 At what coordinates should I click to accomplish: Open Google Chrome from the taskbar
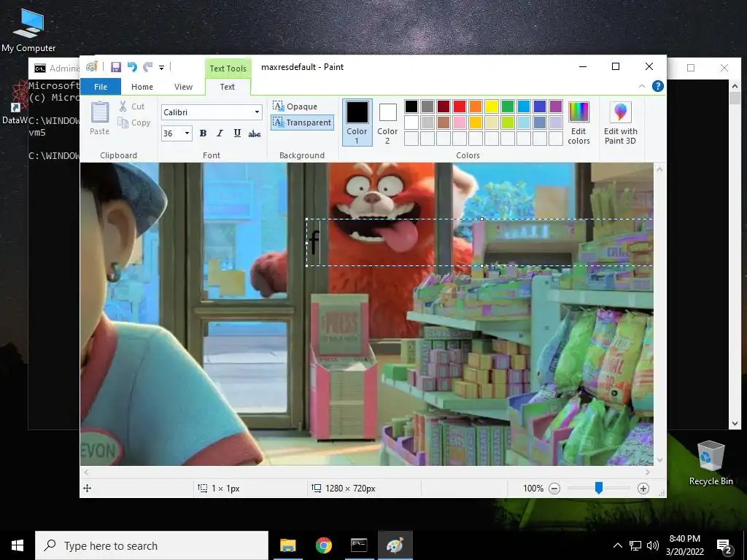323,545
